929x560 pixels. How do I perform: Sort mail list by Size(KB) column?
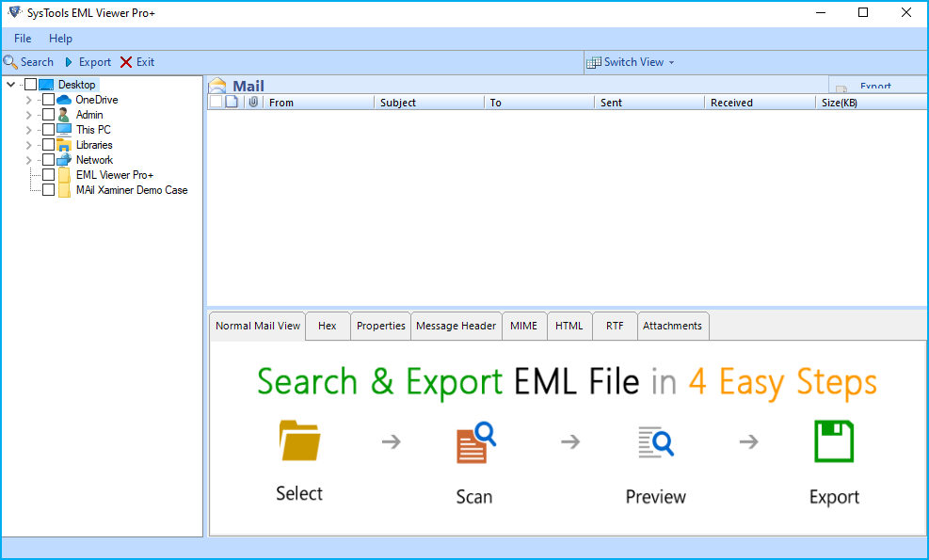[872, 103]
